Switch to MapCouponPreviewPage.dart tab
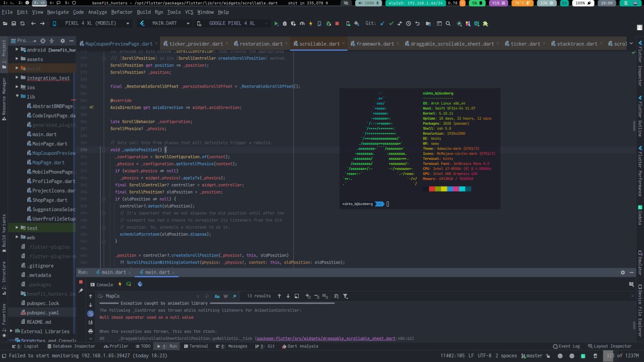The height and width of the screenshot is (362, 644). pos(119,44)
